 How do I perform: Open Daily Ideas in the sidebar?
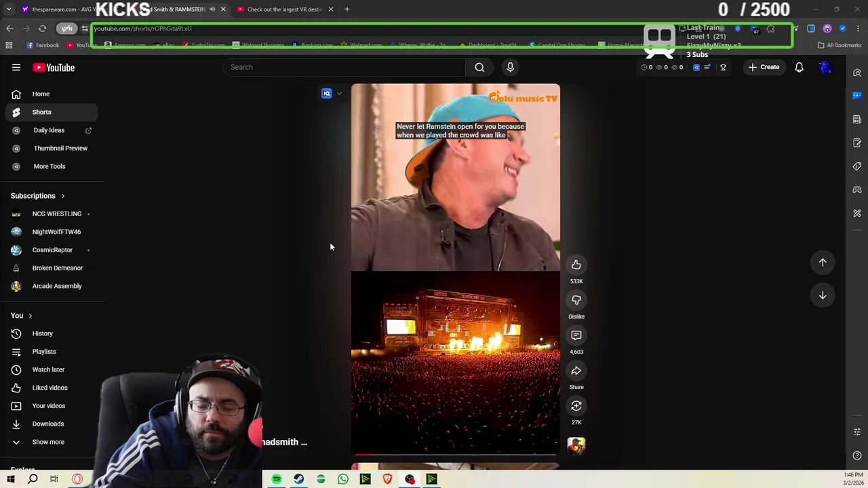52,130
